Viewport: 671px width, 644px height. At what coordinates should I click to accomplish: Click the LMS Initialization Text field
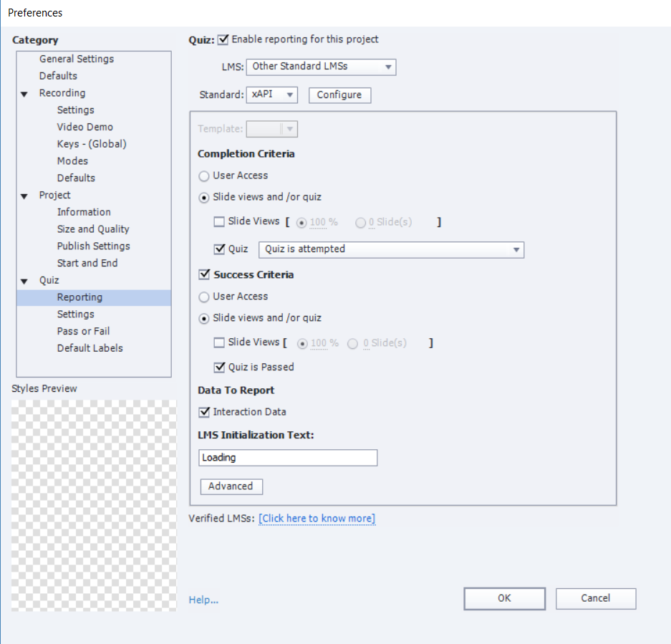288,458
